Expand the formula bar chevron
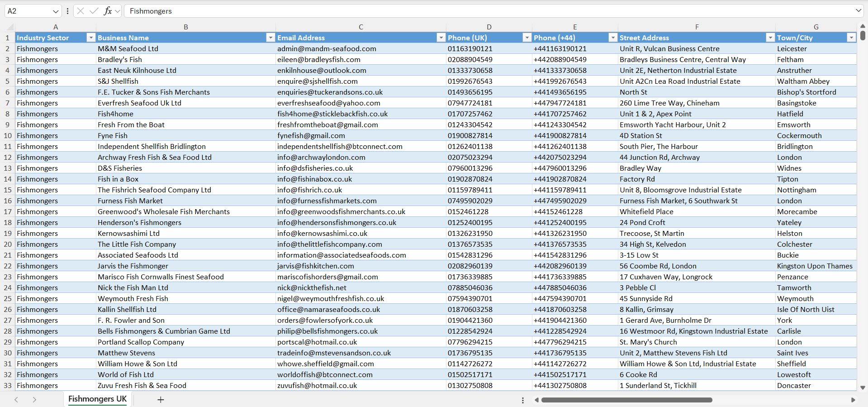This screenshot has width=868, height=407. (x=859, y=10)
